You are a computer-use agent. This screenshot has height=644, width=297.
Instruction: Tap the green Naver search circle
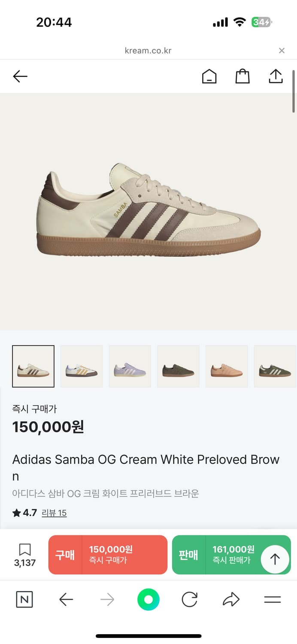(x=148, y=599)
